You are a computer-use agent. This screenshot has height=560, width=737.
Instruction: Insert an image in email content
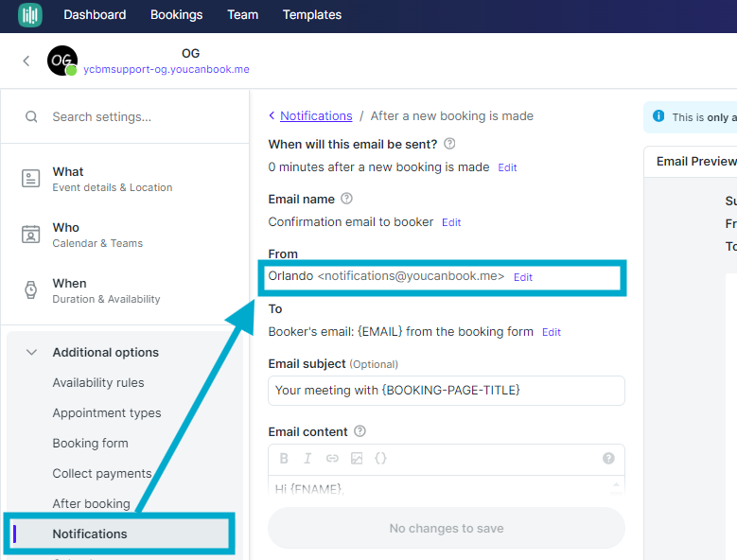click(357, 459)
